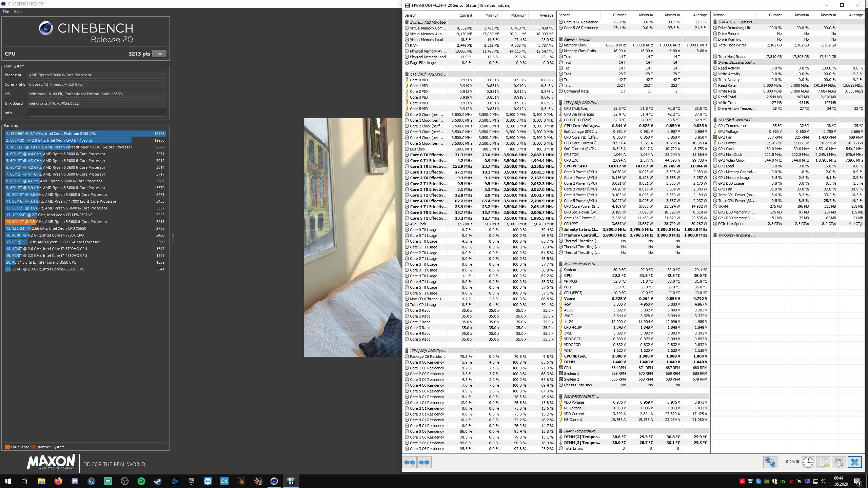This screenshot has width=868, height=488.
Task: Click the HWiNFO expand columns arrows button
Action: (x=410, y=462)
